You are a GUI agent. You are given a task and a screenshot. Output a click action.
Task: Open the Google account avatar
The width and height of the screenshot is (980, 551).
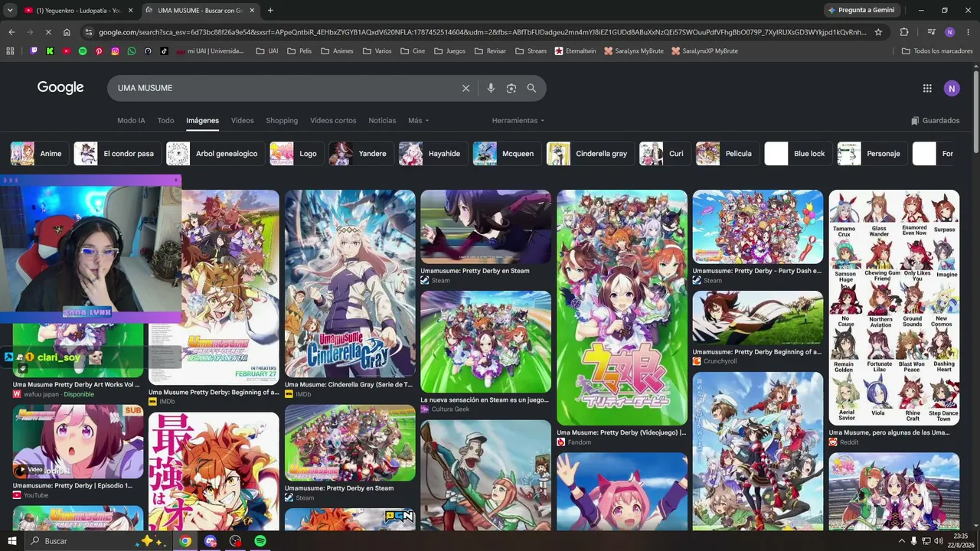tap(952, 88)
